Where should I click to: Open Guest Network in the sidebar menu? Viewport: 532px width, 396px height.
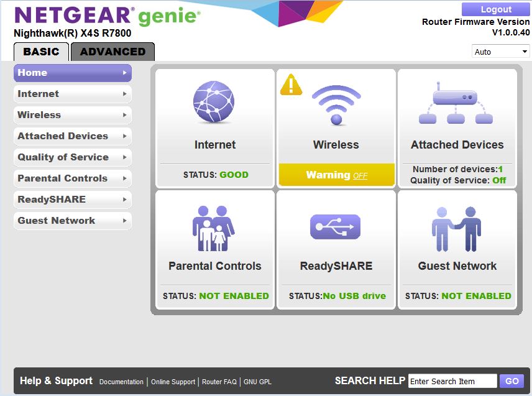pyautogui.click(x=73, y=221)
